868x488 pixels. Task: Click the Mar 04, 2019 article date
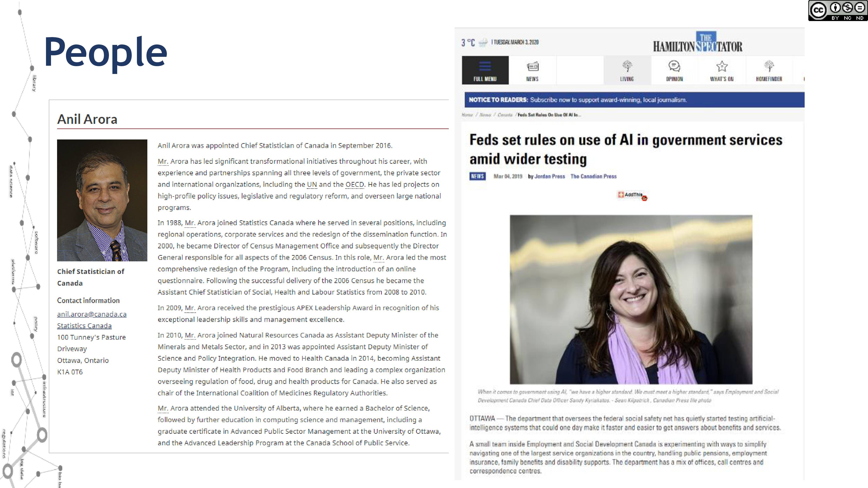[x=508, y=176]
